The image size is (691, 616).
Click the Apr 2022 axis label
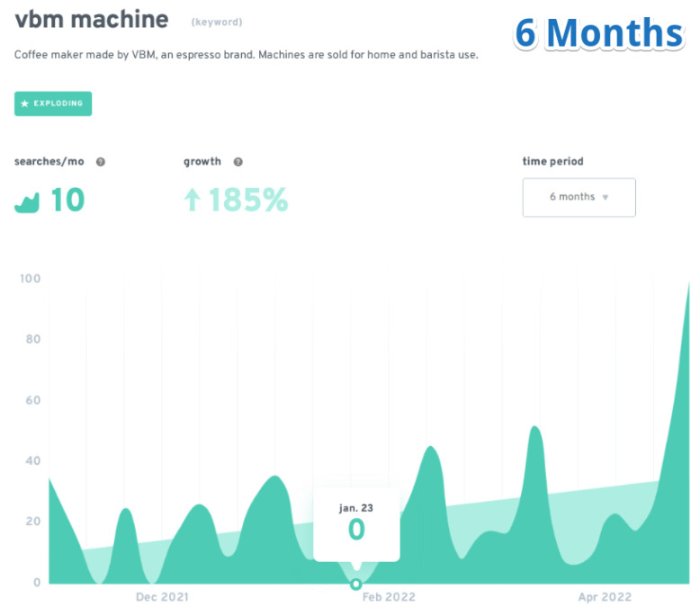tap(605, 597)
